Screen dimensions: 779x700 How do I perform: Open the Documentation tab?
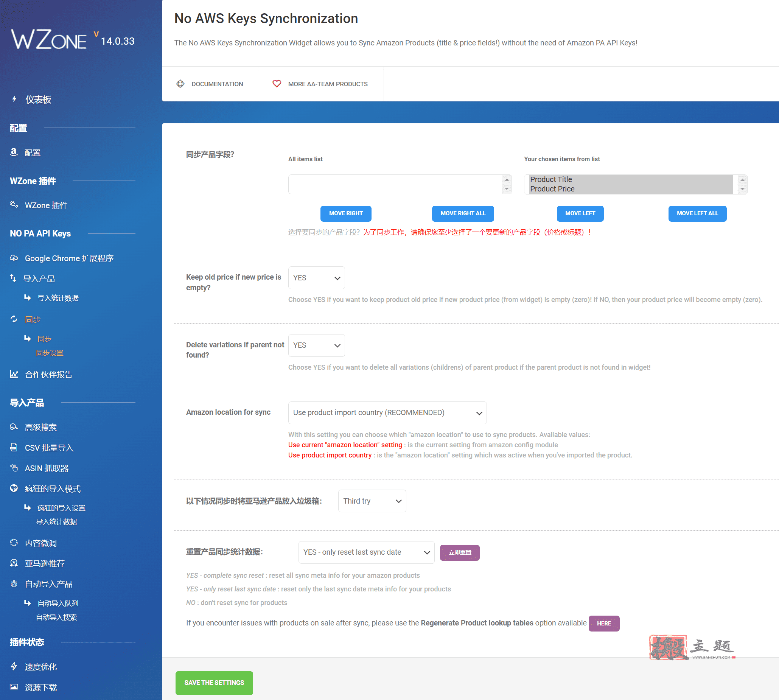click(x=210, y=84)
